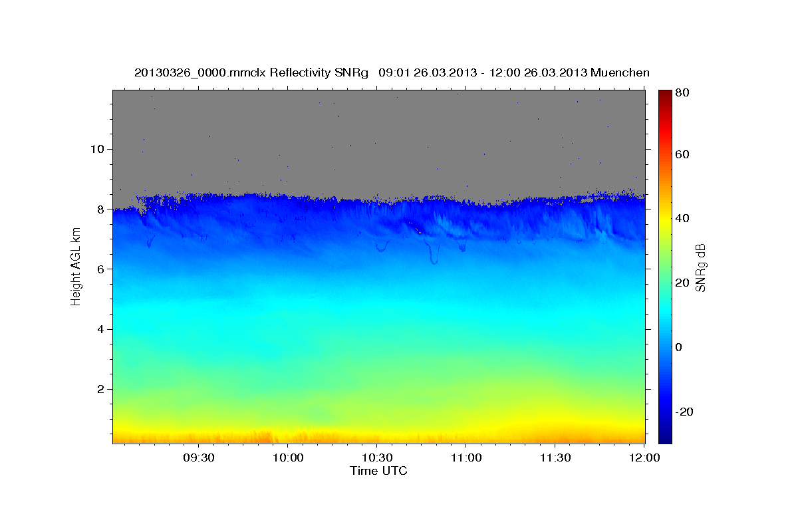798x532 pixels.
Task: Click the 11:00 time tick label
Action: click(x=465, y=458)
